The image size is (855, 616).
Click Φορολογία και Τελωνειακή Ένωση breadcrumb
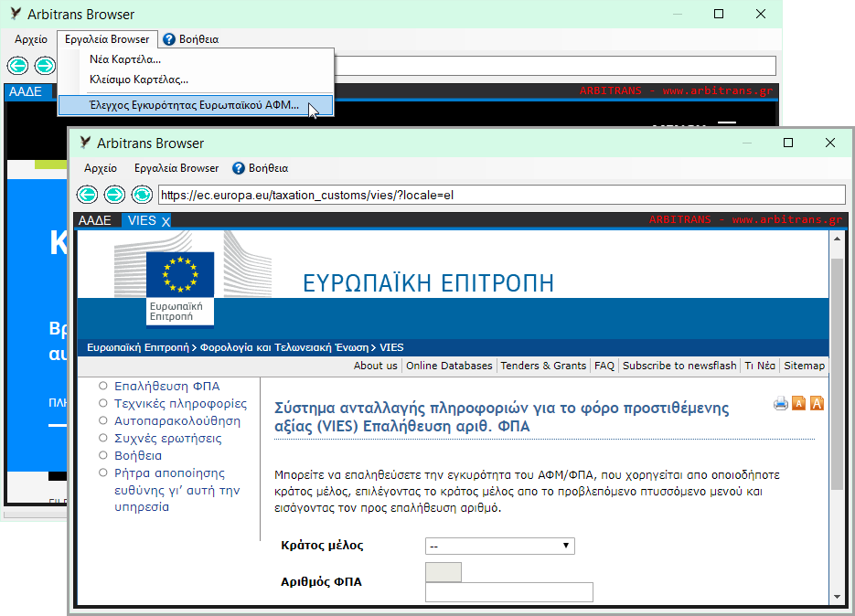pyautogui.click(x=284, y=347)
